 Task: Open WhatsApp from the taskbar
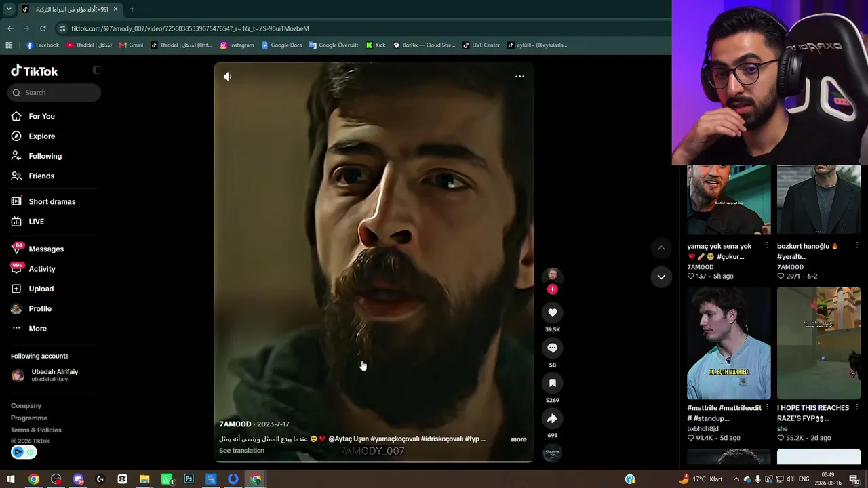167,479
